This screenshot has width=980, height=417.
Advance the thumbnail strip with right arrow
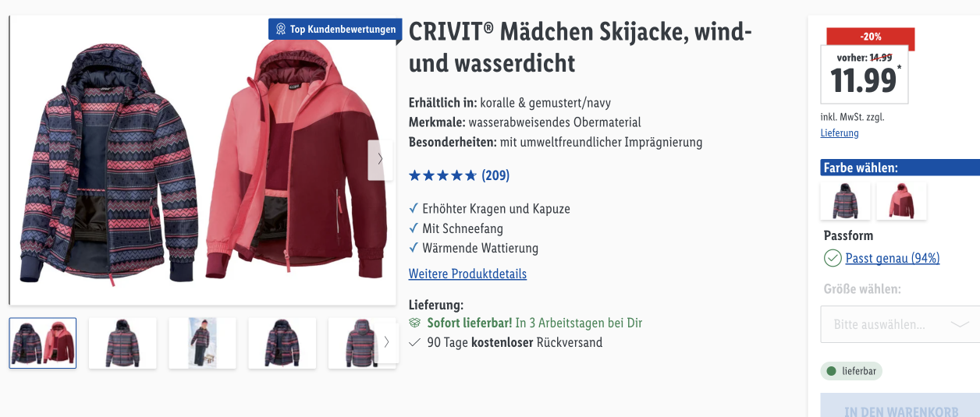pos(387,342)
